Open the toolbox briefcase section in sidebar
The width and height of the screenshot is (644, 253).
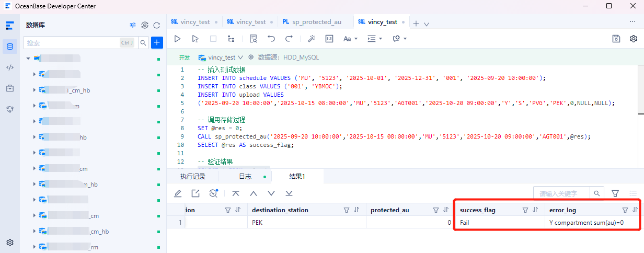pyautogui.click(x=9, y=88)
